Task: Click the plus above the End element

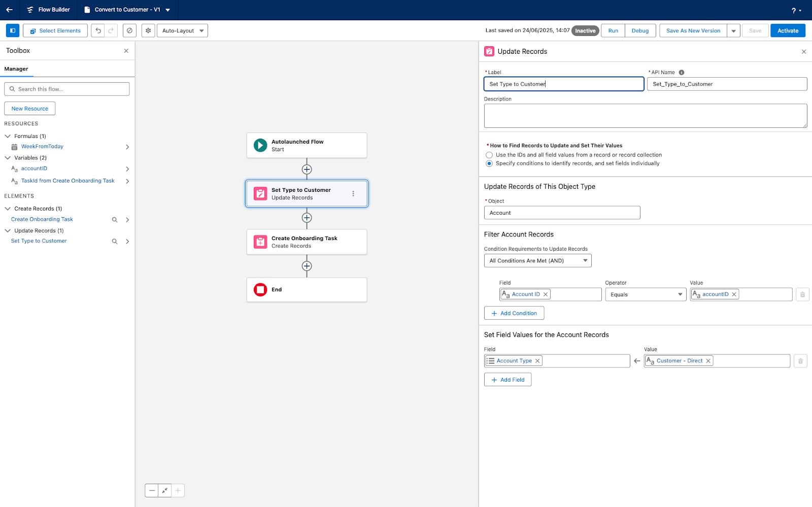Action: click(307, 266)
